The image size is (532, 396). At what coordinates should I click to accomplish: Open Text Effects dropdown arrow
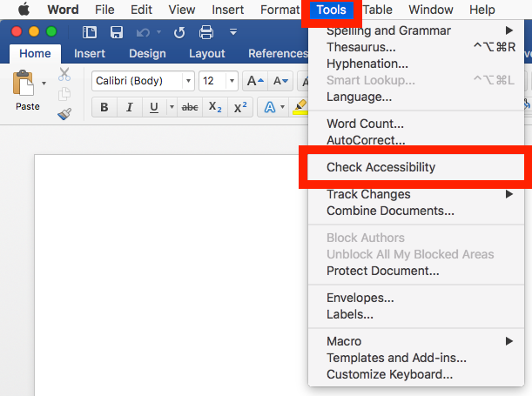[x=283, y=107]
